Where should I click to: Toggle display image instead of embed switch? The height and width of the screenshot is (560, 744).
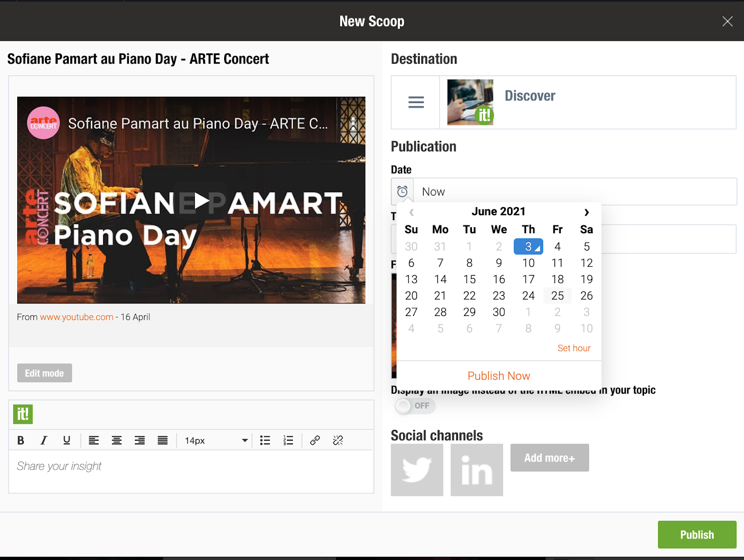pos(415,406)
